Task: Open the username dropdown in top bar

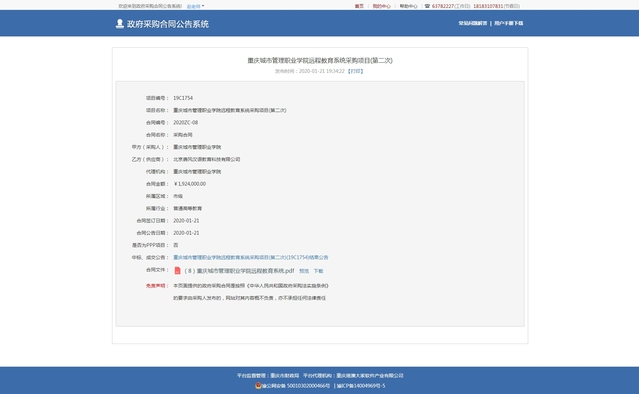Action: 196,6
